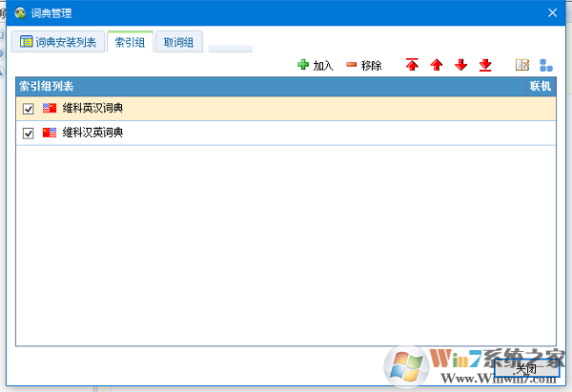Viewport: 572px width, 392px height.
Task: Click the dictionary properties notebook icon
Action: coord(522,65)
